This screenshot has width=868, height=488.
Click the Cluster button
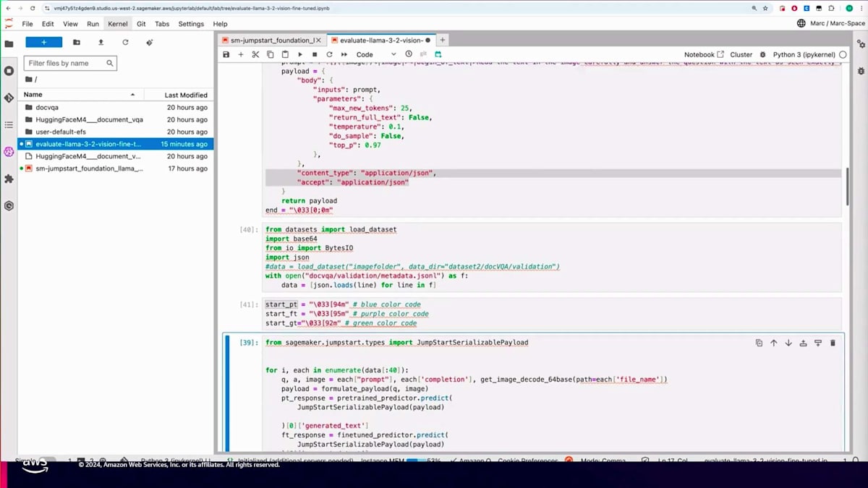(x=741, y=54)
